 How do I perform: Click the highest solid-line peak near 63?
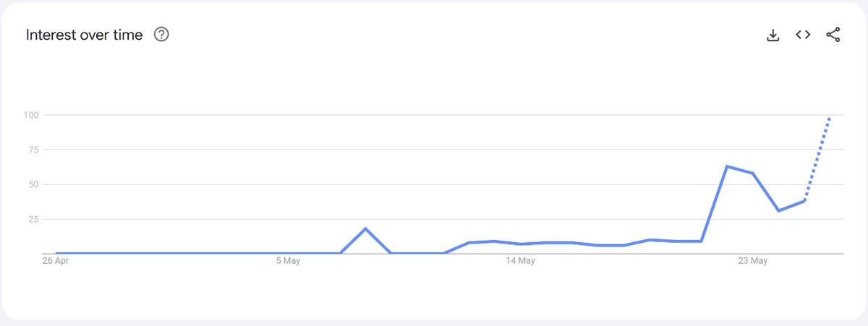point(727,166)
